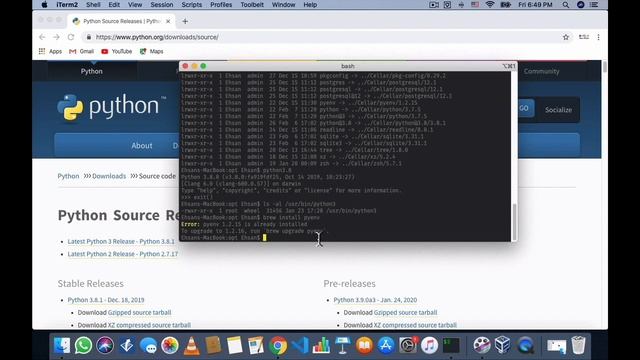The width and height of the screenshot is (640, 360).
Task: Open iTerm2 application menu
Action: pos(67,5)
